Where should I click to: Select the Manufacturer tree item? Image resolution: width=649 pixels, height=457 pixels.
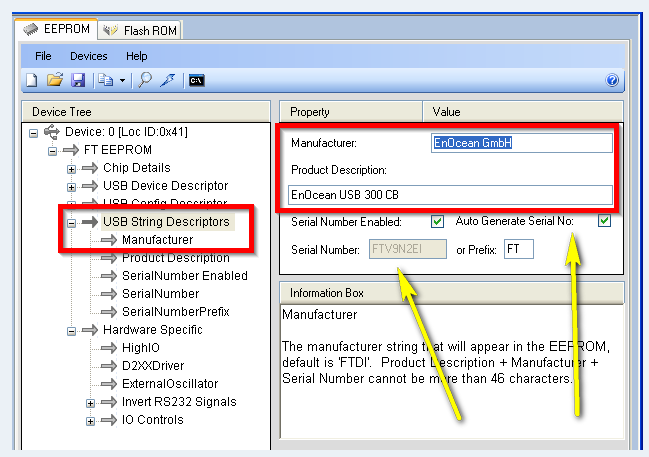157,240
